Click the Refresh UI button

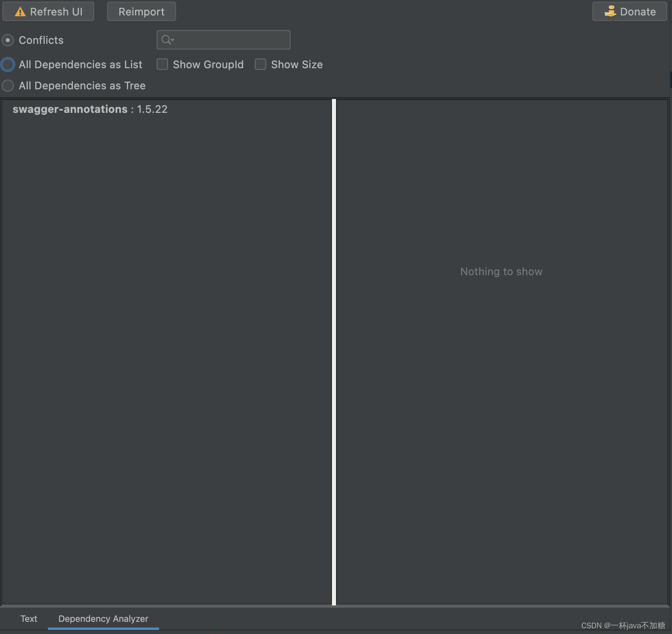(48, 11)
